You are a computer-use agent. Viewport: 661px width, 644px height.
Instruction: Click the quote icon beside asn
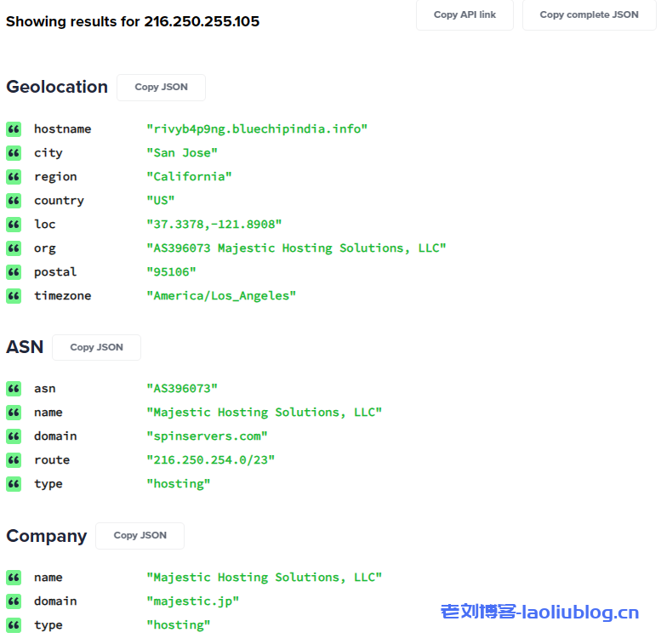coord(14,389)
